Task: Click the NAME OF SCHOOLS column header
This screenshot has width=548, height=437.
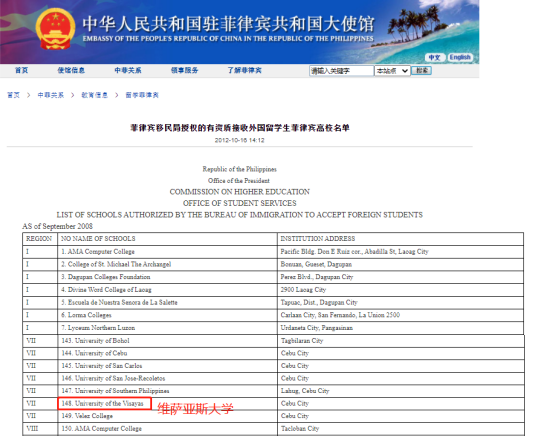Action: [x=98, y=238]
